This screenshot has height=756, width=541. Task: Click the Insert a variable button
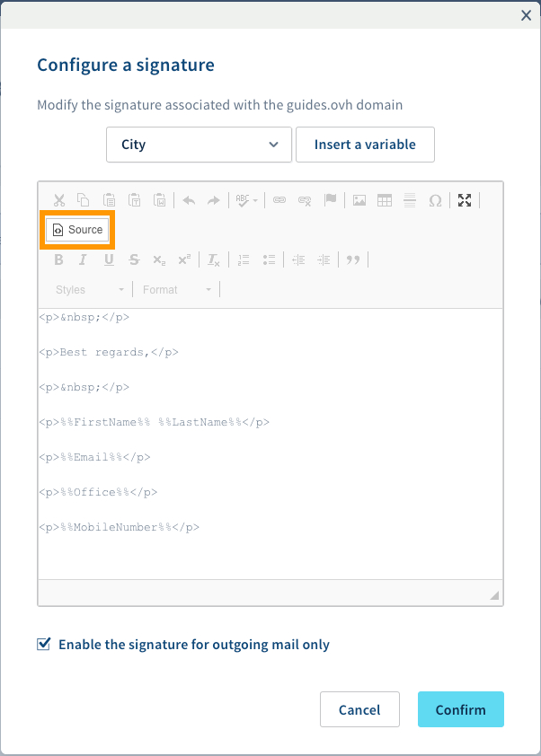(x=365, y=145)
